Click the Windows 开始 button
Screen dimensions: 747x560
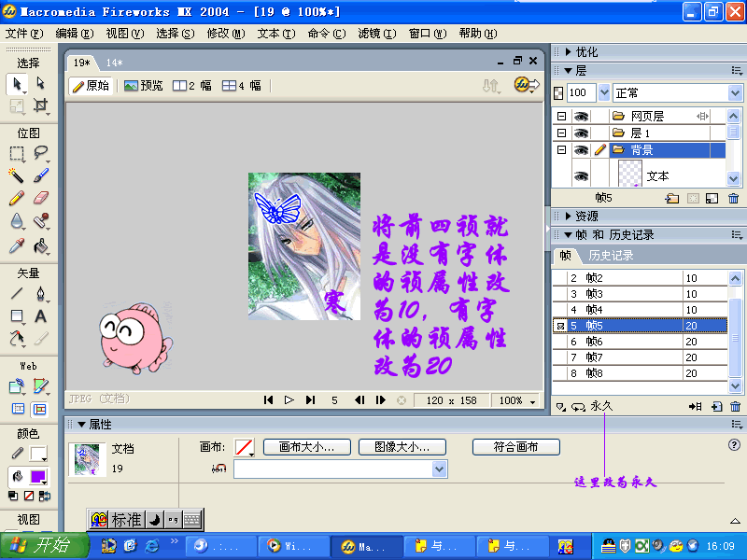pyautogui.click(x=44, y=546)
